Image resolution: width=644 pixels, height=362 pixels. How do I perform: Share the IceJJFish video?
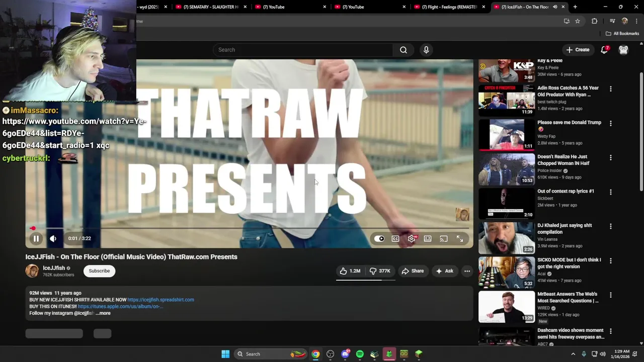413,271
